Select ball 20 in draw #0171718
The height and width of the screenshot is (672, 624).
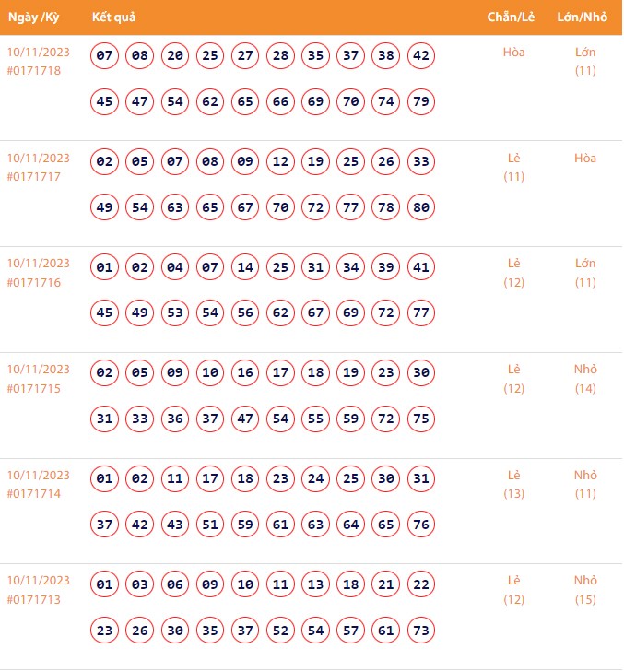coord(175,56)
